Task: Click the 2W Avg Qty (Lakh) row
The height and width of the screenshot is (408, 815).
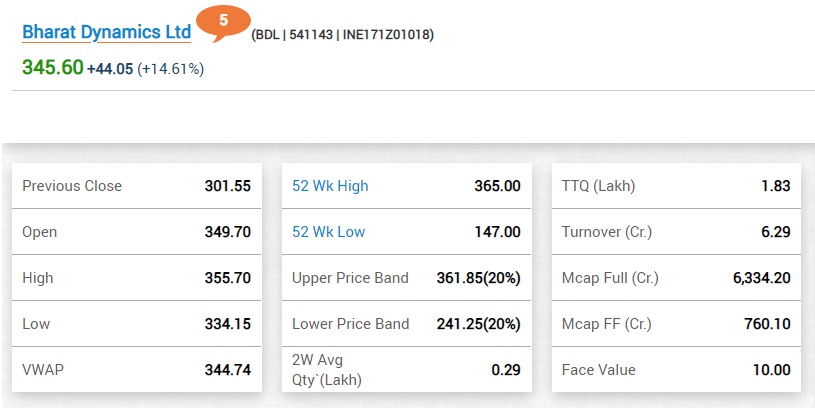Action: [406, 370]
